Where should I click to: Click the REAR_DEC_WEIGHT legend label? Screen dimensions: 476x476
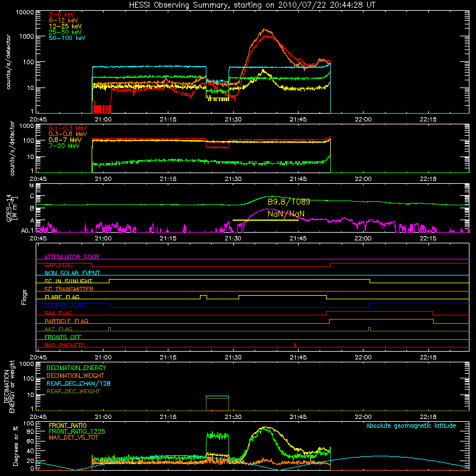click(73, 392)
